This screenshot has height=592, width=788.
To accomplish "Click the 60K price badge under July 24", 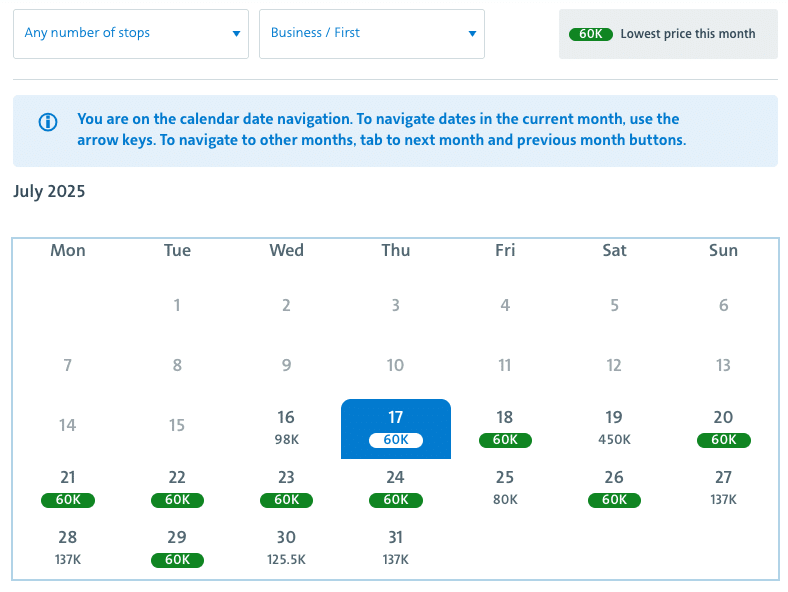I will 396,500.
